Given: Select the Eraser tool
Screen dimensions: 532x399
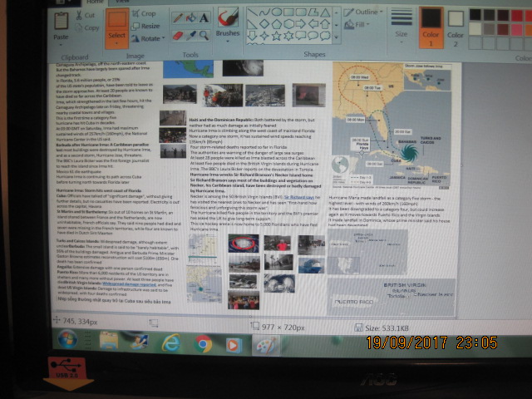Looking at the screenshot, I should click(x=177, y=35).
